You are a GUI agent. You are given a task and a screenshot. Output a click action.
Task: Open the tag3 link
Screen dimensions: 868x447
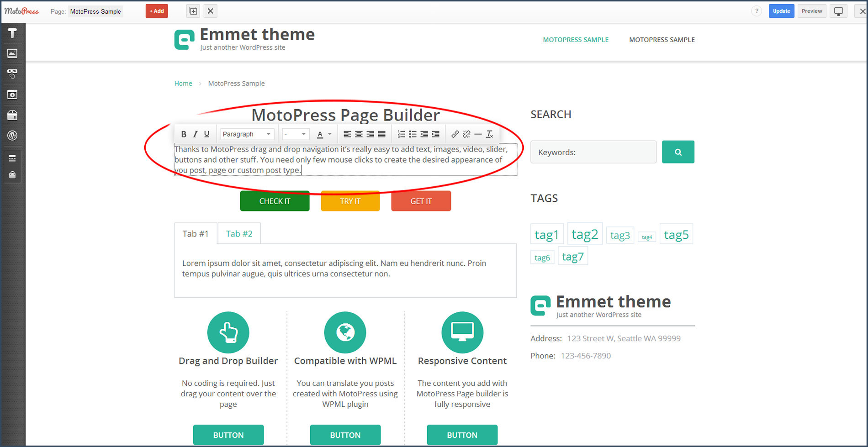620,235
